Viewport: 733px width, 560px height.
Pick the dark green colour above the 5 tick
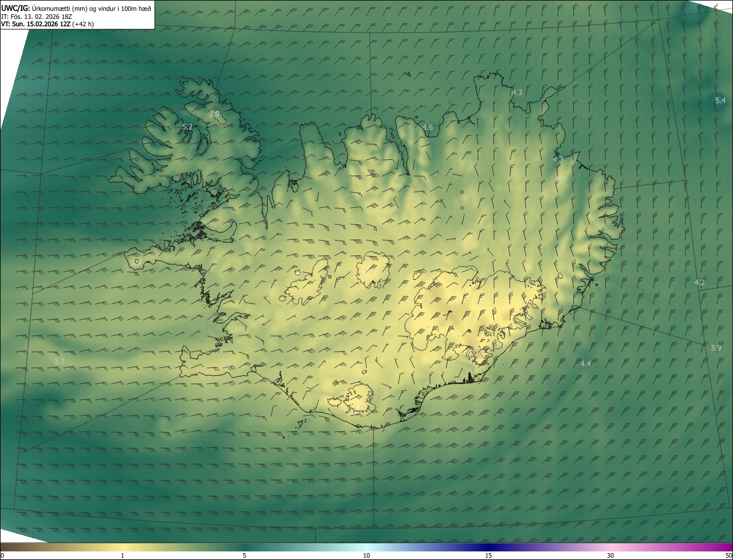point(245,547)
